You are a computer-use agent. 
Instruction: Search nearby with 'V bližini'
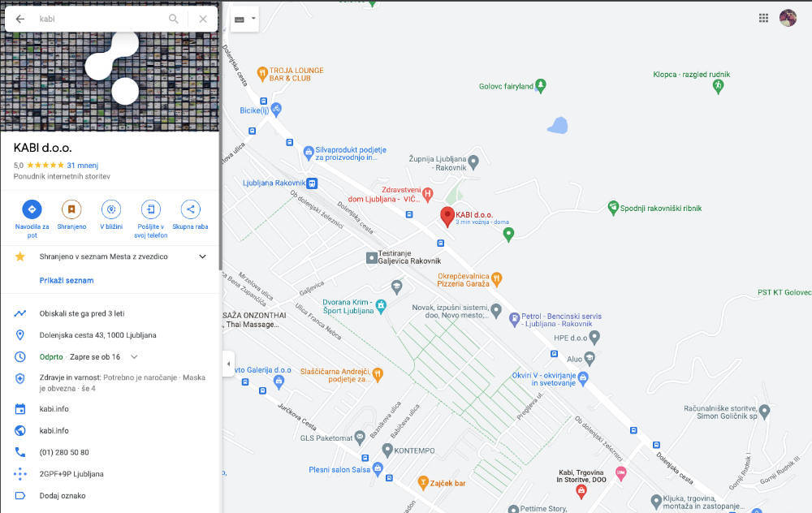pyautogui.click(x=110, y=209)
